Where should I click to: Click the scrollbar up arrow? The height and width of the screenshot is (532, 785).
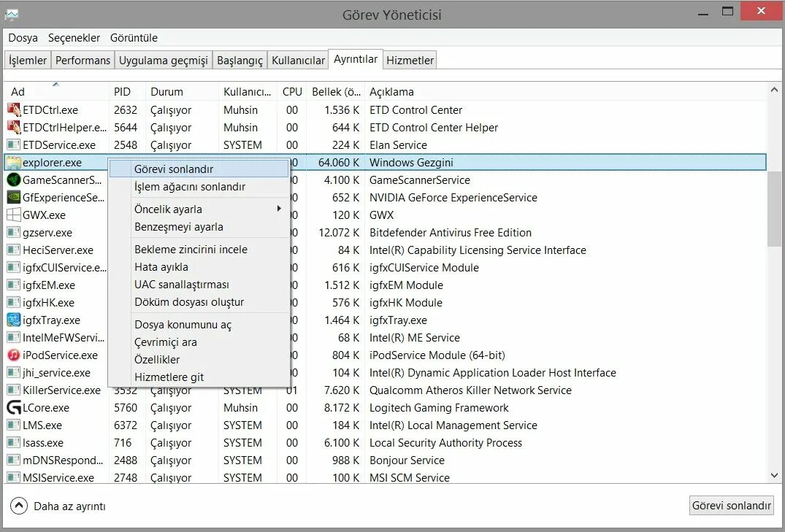point(774,90)
